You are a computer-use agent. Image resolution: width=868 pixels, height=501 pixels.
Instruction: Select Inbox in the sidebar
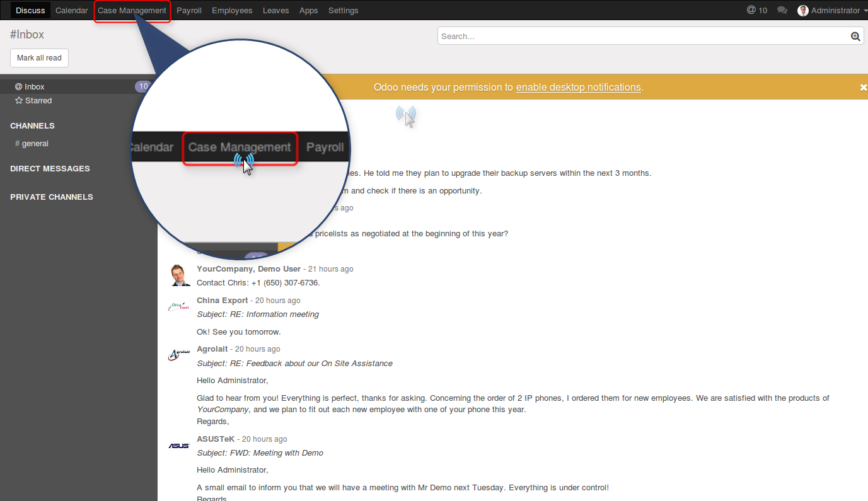coord(79,87)
